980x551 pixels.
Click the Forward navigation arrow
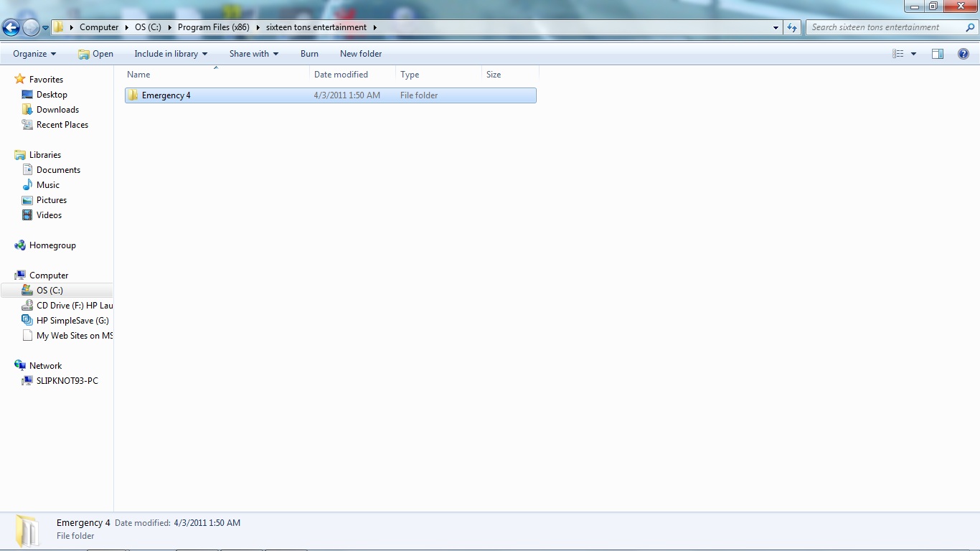pyautogui.click(x=31, y=27)
